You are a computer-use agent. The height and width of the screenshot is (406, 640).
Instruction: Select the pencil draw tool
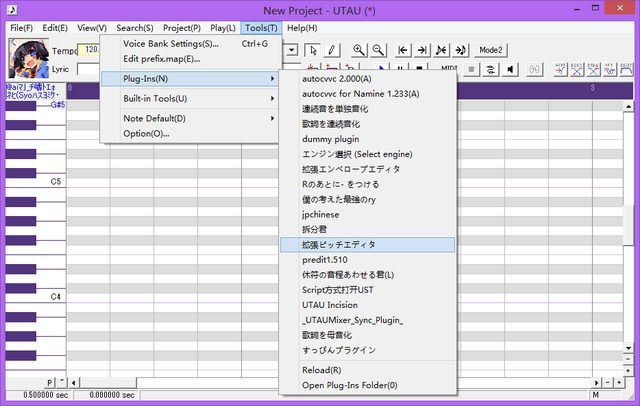[x=332, y=49]
